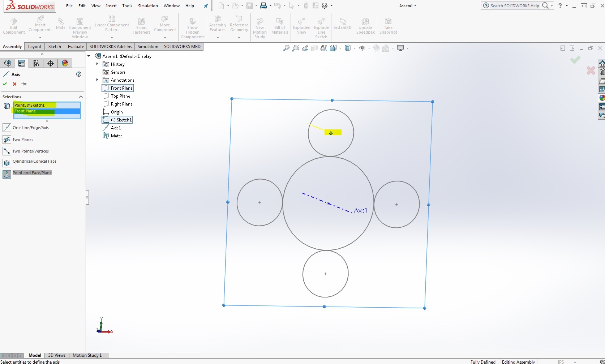The width and height of the screenshot is (605, 364).
Task: Start a New Motion Study
Action: (259, 28)
